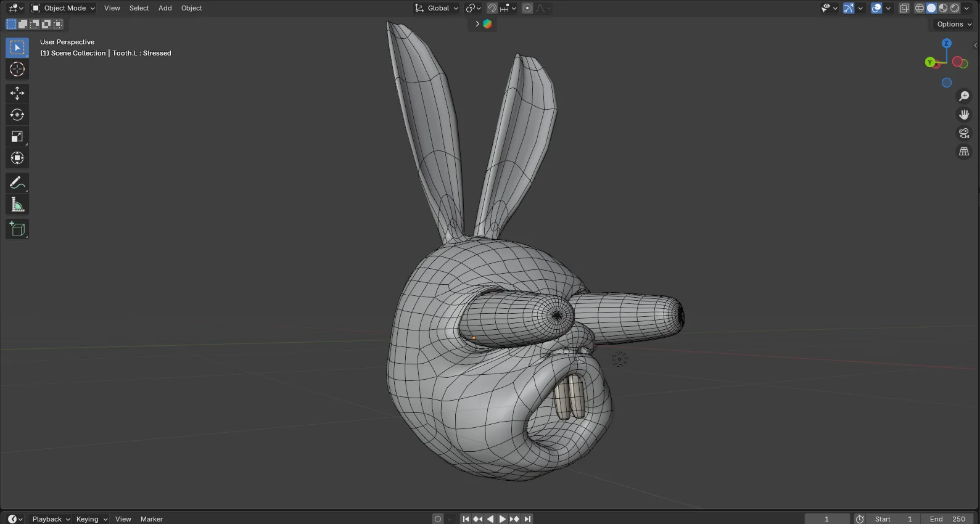
Task: Click the Z axis on navigation gizmo
Action: coord(947,43)
